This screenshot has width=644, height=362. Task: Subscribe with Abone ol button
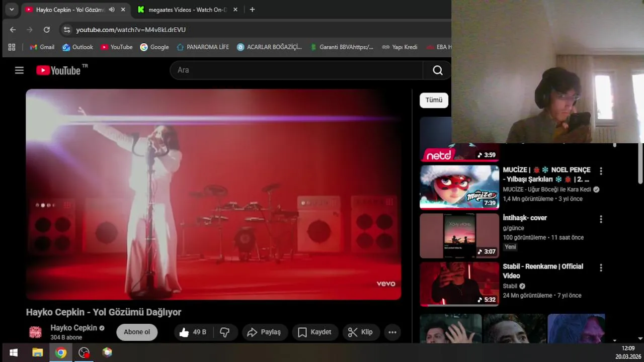(x=137, y=332)
